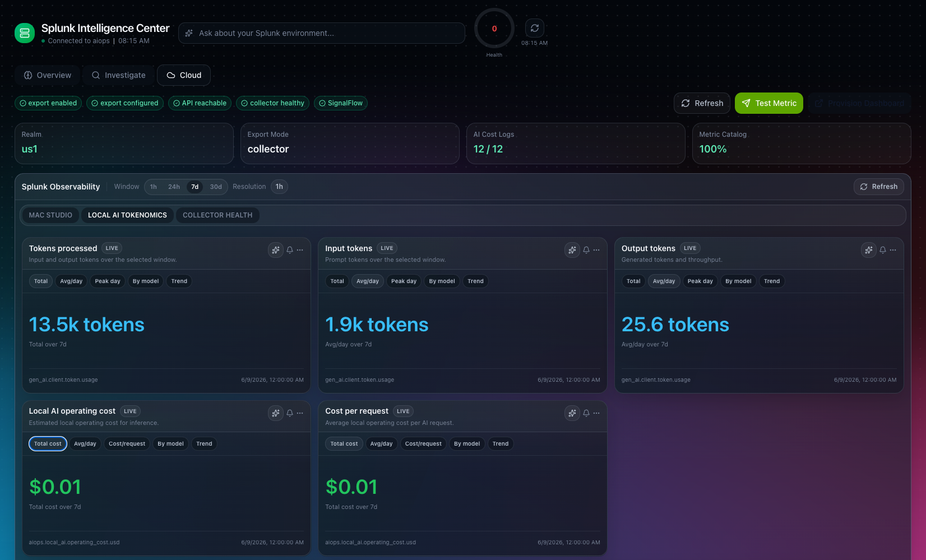Open more options on Cost per request card
Image resolution: width=926 pixels, height=560 pixels.
(x=596, y=413)
